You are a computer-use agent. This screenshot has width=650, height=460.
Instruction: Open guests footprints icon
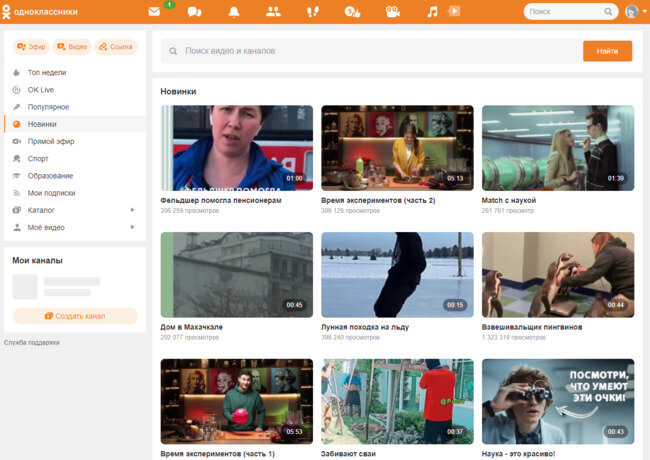[x=313, y=12]
